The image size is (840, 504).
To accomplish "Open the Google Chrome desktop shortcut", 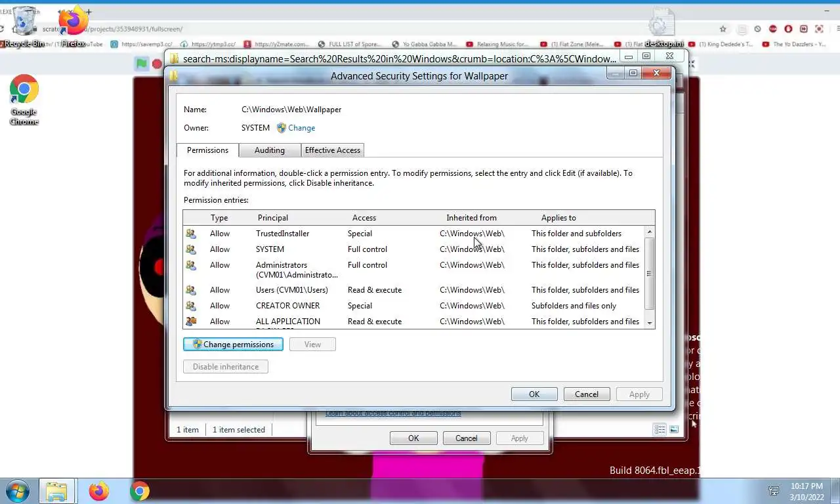I will [x=24, y=100].
